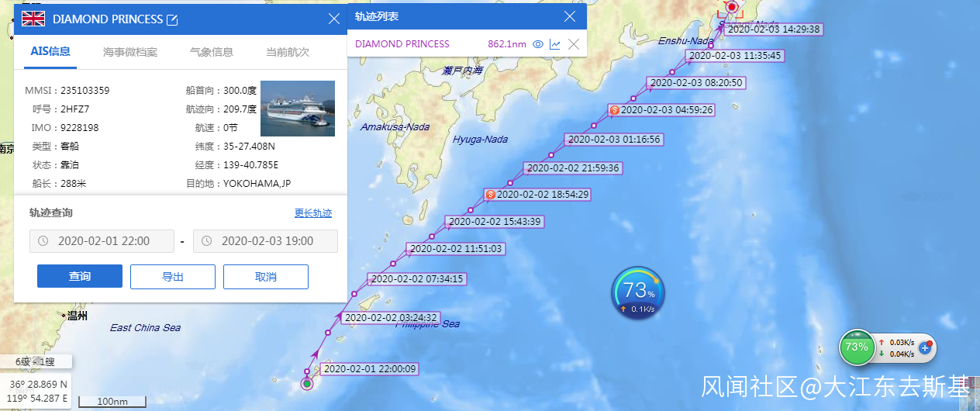Click the blue plus icon on speed widget
Viewport: 980px width, 411px height.
pos(925,349)
